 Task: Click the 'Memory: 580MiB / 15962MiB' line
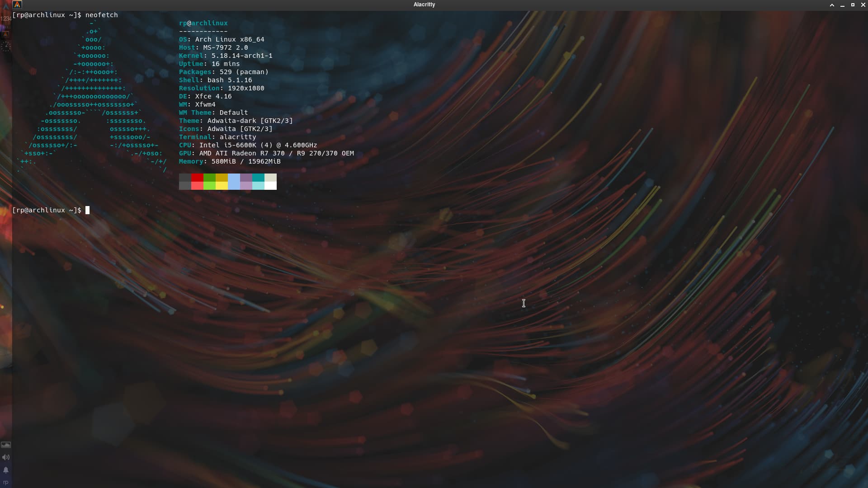point(230,161)
